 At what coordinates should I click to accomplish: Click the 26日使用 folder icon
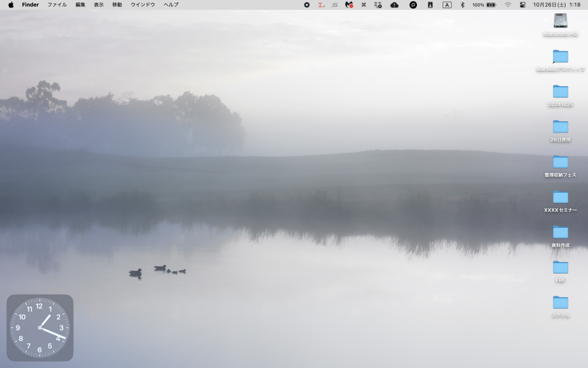[x=560, y=127]
